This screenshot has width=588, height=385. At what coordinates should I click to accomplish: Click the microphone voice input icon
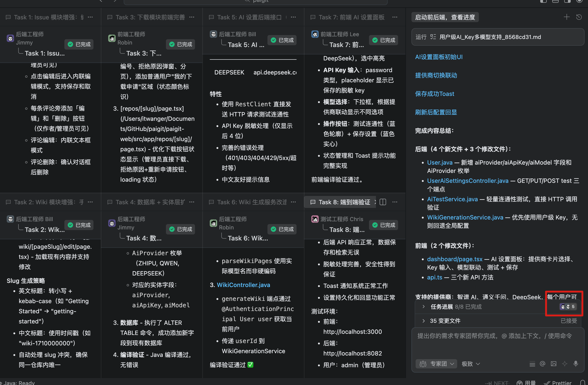576,364
